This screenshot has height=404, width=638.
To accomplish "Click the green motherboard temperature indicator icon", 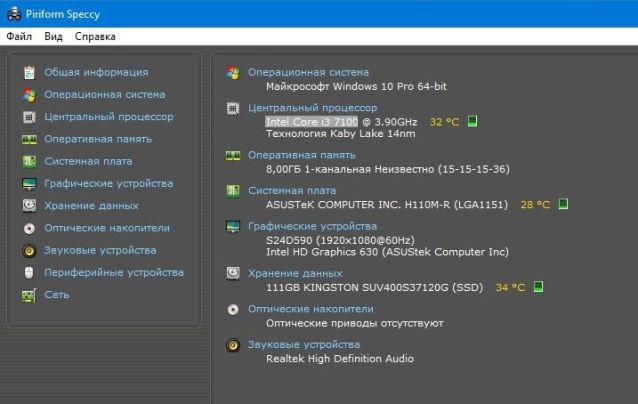I will click(x=563, y=204).
